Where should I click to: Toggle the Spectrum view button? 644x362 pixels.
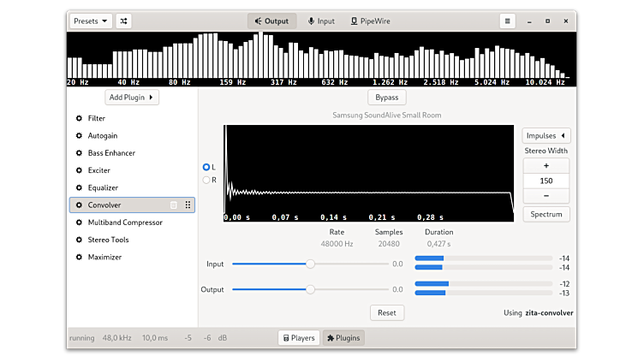point(546,214)
